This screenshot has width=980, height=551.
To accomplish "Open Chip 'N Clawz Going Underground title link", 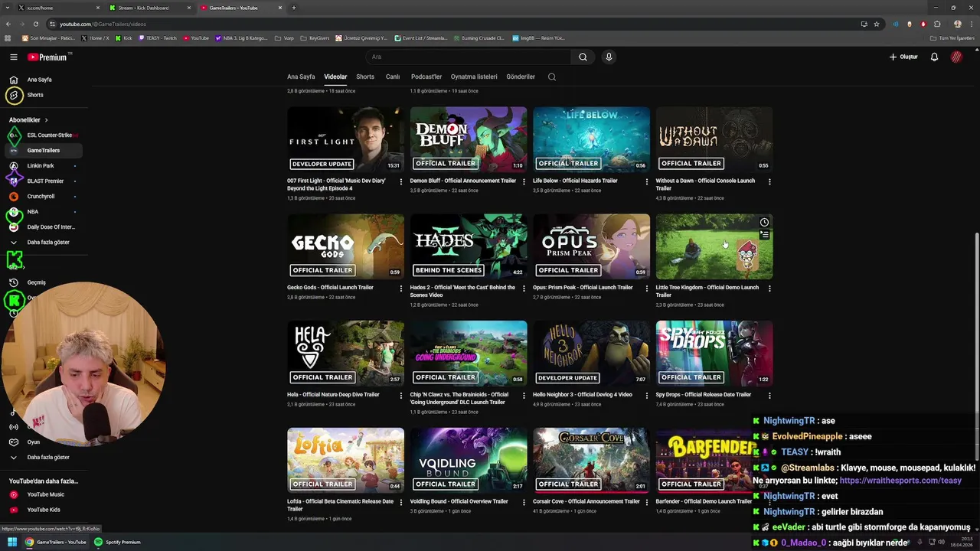I will click(459, 398).
